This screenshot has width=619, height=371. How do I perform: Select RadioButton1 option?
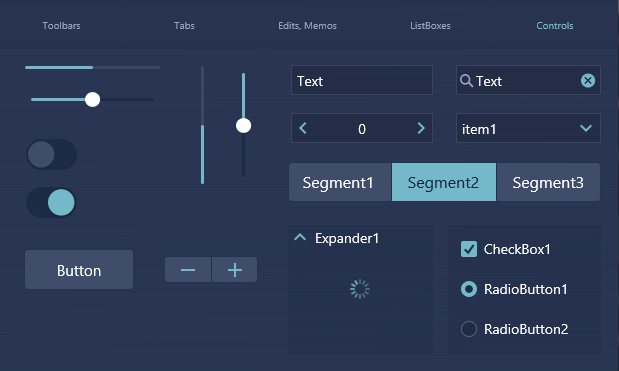[x=469, y=289]
